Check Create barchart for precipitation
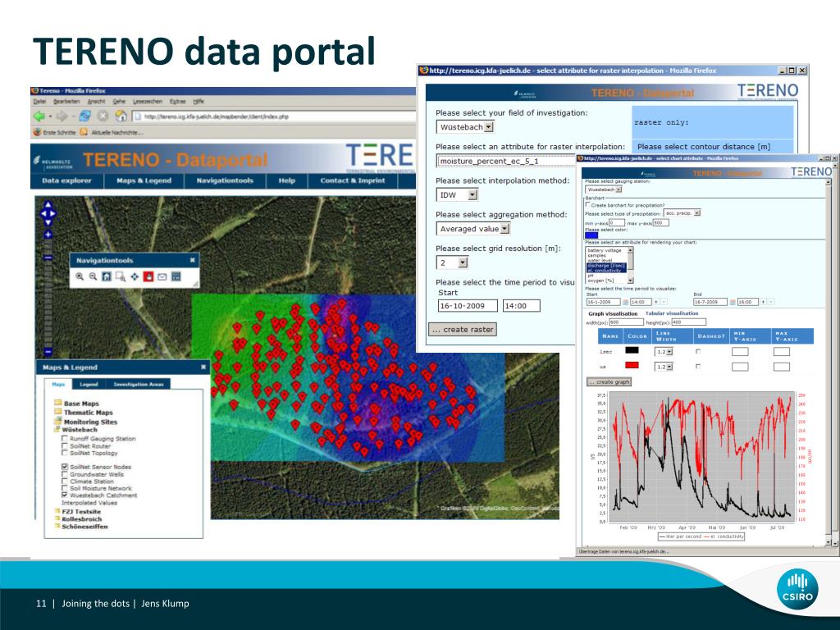Viewport: 840px width, 630px height. tap(587, 204)
